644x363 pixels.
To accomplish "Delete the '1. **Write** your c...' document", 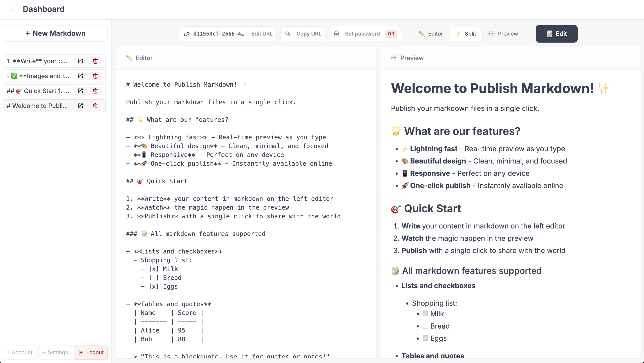I will (x=95, y=61).
